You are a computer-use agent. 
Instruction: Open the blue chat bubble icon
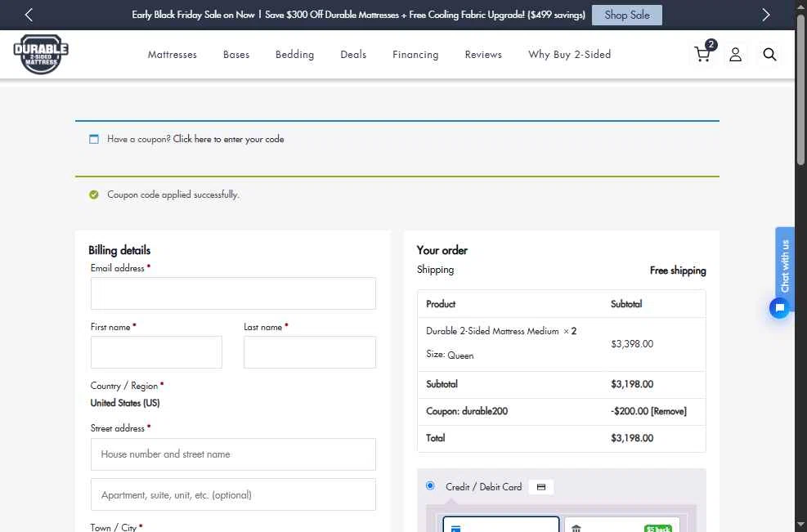[779, 307]
